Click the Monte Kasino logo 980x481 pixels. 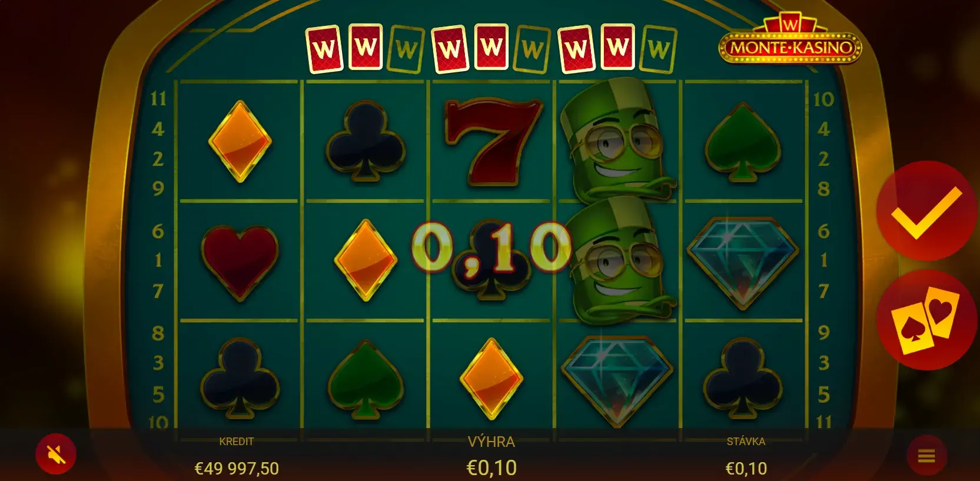[790, 39]
